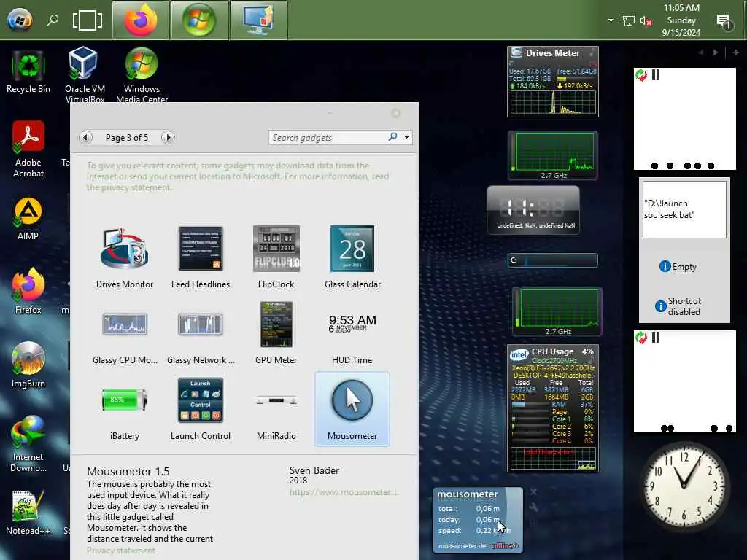Click the network tray icon
This screenshot has height=560, width=747.
click(x=628, y=20)
